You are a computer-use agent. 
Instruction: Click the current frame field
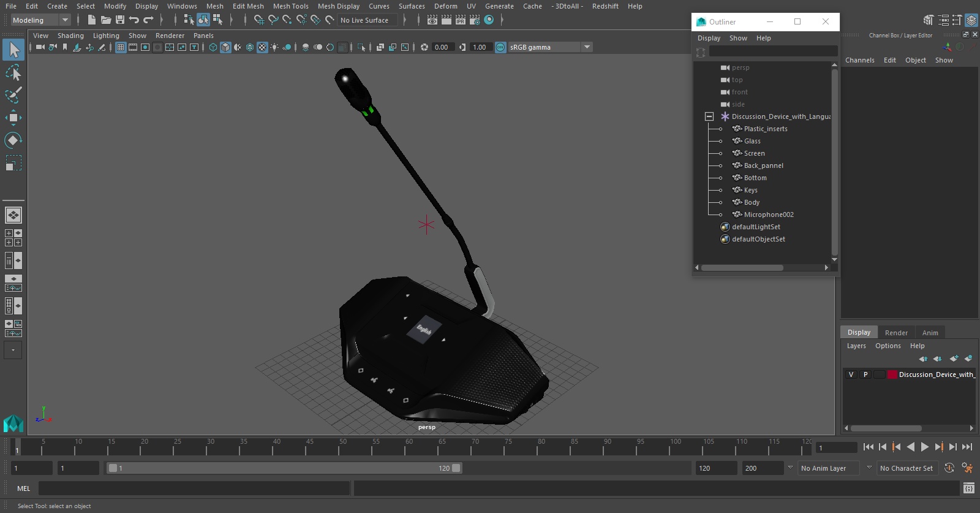tap(837, 447)
